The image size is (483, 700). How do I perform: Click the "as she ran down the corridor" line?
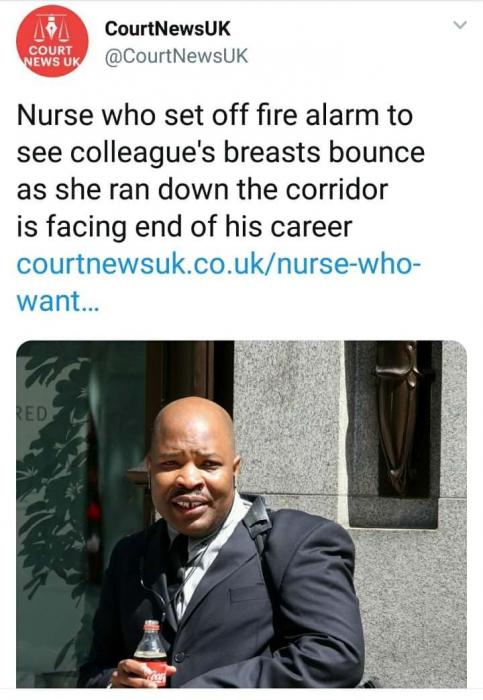(202, 190)
